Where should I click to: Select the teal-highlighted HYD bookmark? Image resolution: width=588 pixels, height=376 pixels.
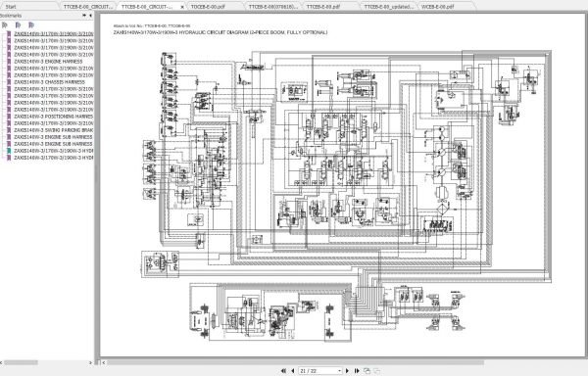click(x=53, y=151)
